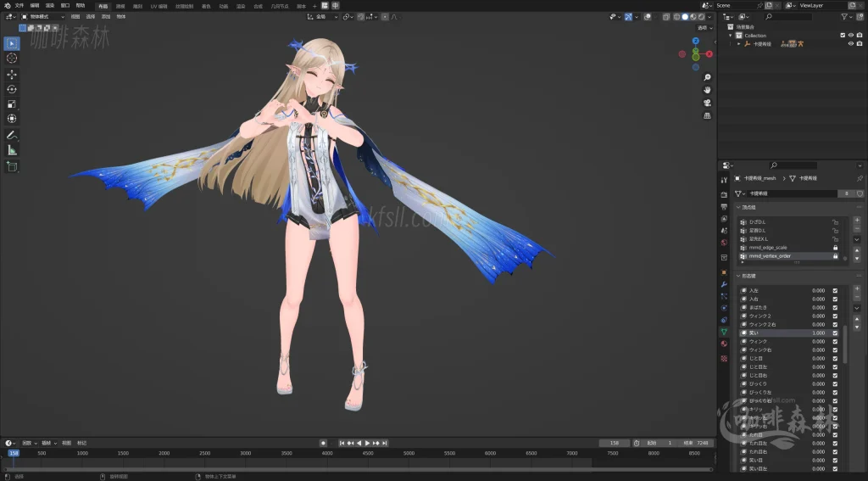Viewport: 868px width, 481px height.
Task: Collapse the Collection tree item
Action: point(731,36)
